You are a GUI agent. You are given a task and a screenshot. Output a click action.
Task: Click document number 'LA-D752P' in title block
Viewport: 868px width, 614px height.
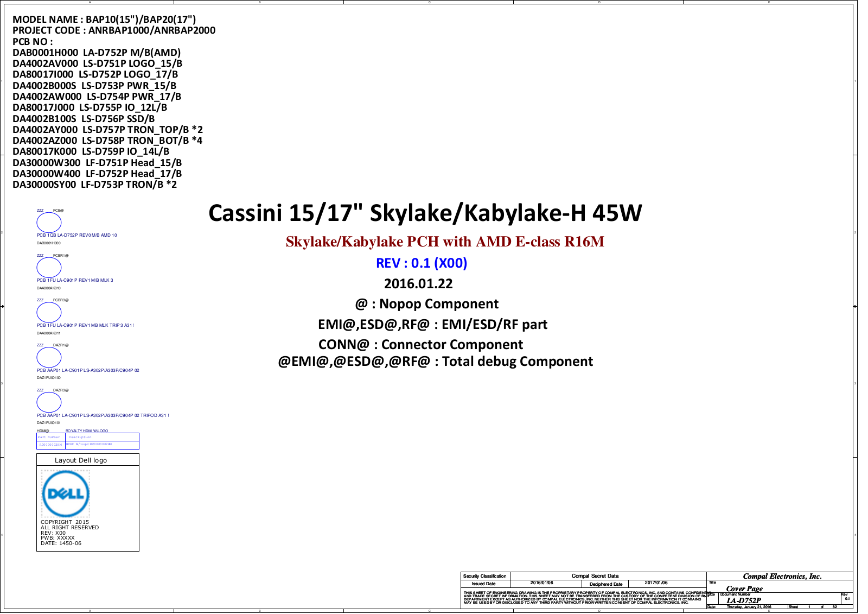click(x=744, y=600)
